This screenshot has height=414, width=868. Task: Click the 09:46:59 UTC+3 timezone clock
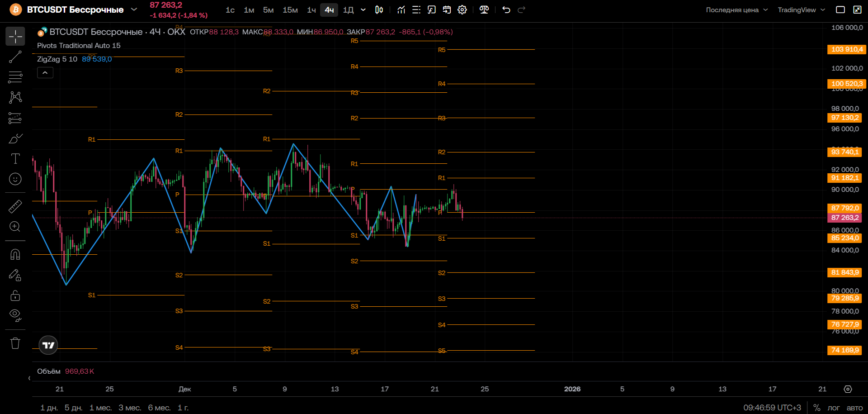pos(772,408)
